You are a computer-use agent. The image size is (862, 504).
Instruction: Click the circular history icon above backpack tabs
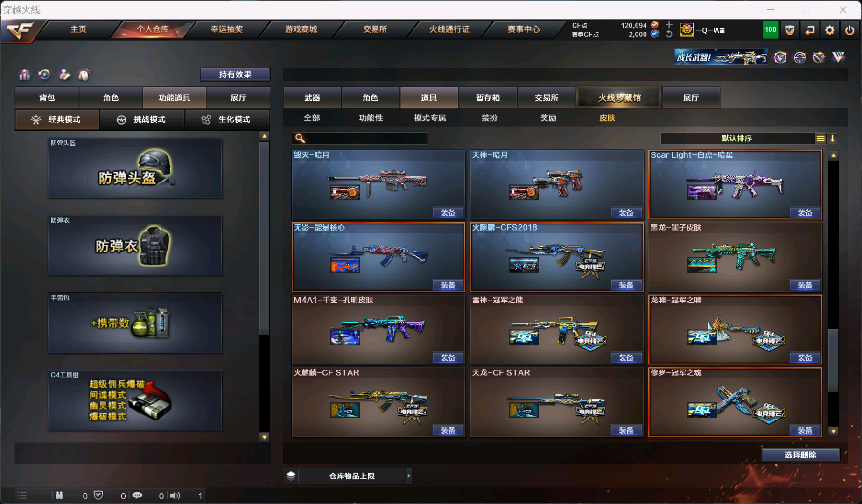(x=44, y=74)
